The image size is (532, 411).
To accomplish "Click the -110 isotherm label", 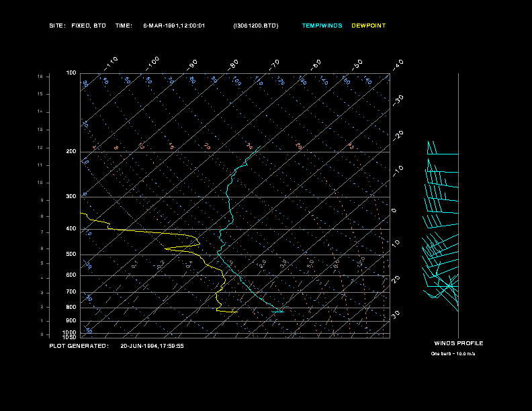I will coord(111,64).
